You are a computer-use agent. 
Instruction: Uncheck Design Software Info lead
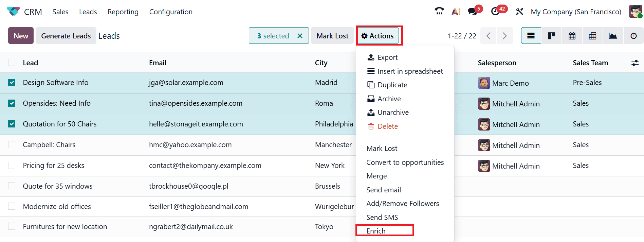[x=12, y=83]
